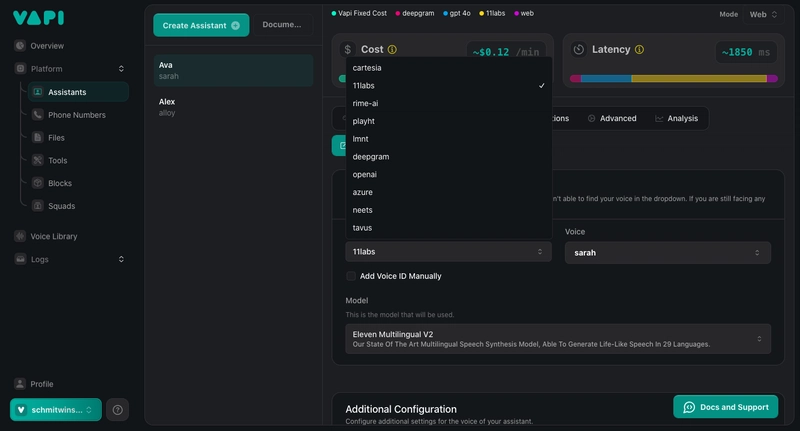
Task: Open the Mode selector set to Web
Action: 763,14
